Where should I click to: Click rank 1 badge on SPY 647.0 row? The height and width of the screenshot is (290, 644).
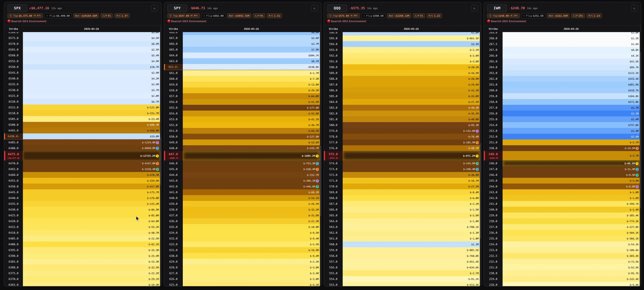tap(317, 156)
